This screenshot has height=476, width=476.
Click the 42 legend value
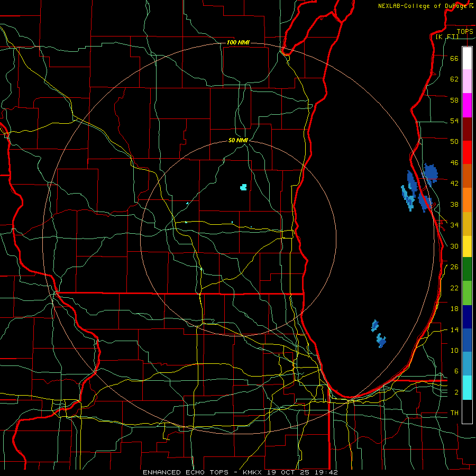point(454,183)
